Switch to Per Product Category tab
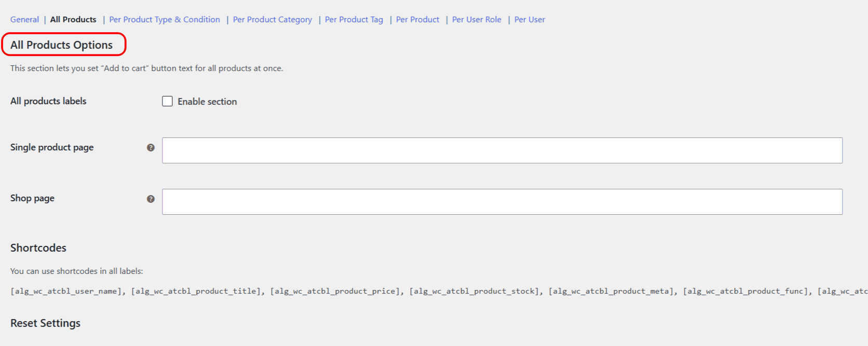 273,20
